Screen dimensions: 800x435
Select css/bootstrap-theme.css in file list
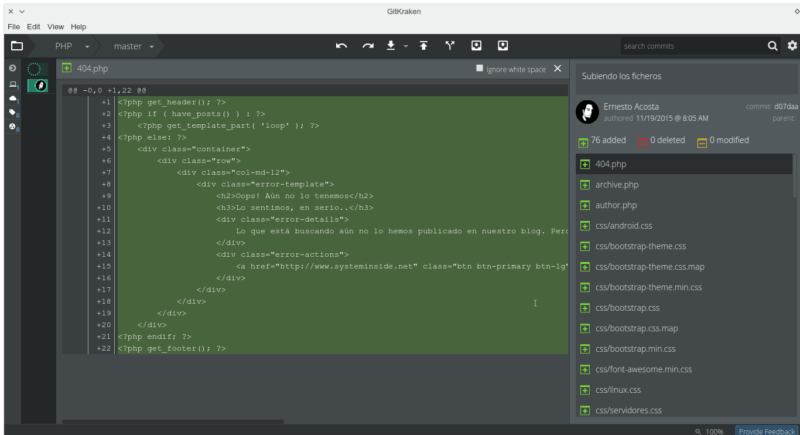(684, 246)
